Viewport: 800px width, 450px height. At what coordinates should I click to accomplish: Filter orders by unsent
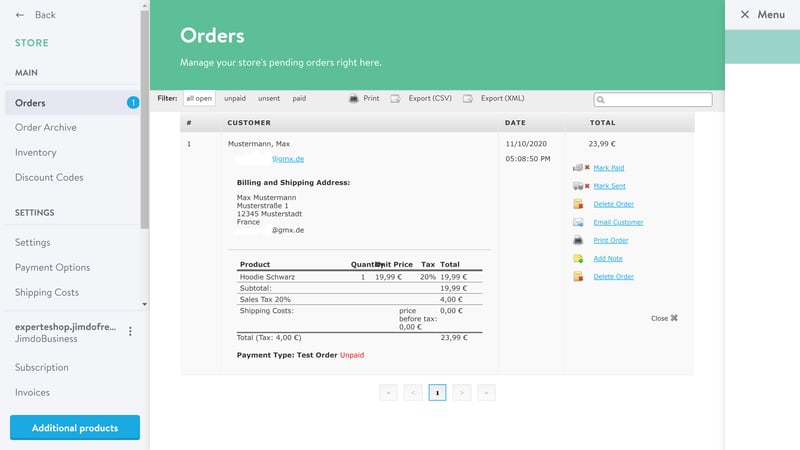point(269,99)
